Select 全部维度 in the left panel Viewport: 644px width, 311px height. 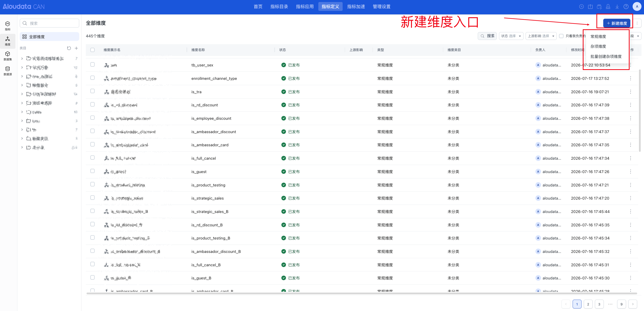coord(49,37)
